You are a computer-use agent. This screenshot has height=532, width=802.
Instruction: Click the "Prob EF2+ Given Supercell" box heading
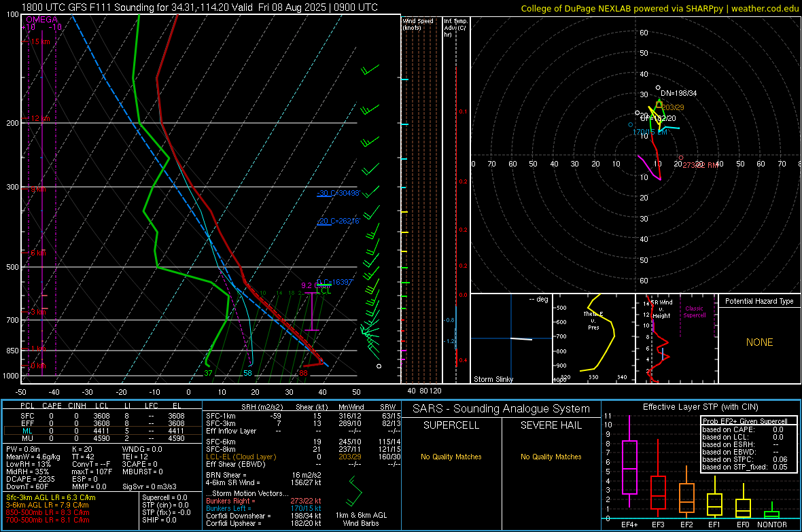pyautogui.click(x=745, y=421)
